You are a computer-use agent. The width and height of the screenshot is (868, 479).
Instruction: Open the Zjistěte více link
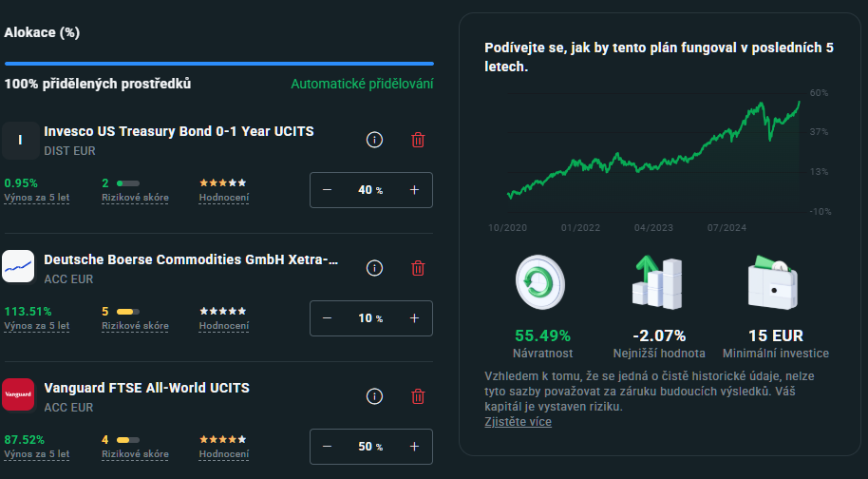click(x=518, y=422)
